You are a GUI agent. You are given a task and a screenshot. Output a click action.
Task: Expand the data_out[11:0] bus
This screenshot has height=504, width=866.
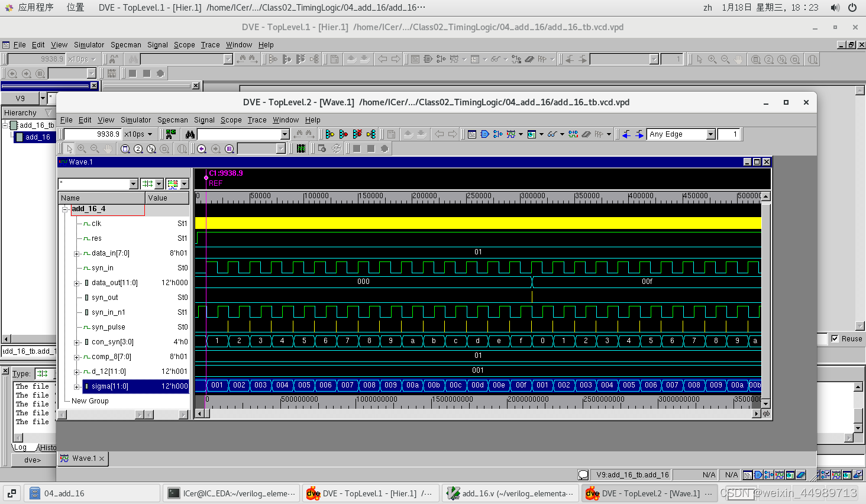(76, 283)
